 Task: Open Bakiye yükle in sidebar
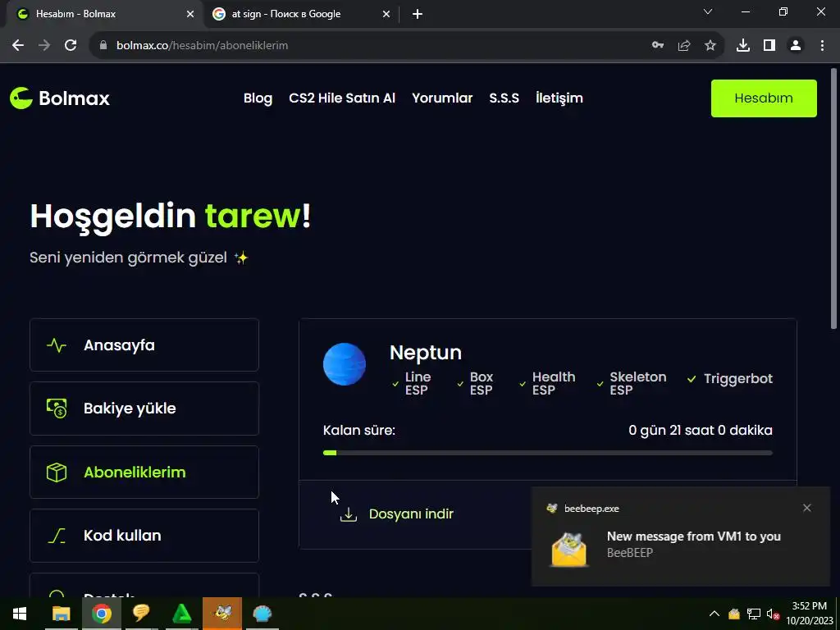click(144, 409)
